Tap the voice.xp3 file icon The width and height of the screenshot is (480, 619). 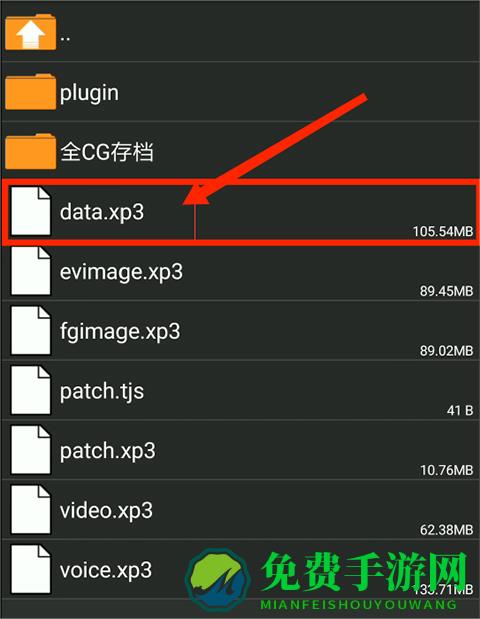31,569
